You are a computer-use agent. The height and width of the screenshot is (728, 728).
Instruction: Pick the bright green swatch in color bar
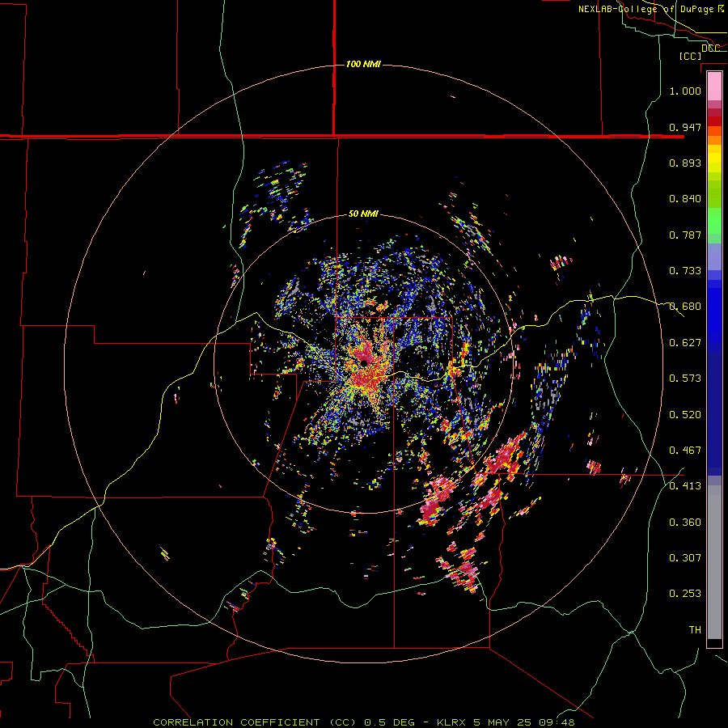coord(714,221)
